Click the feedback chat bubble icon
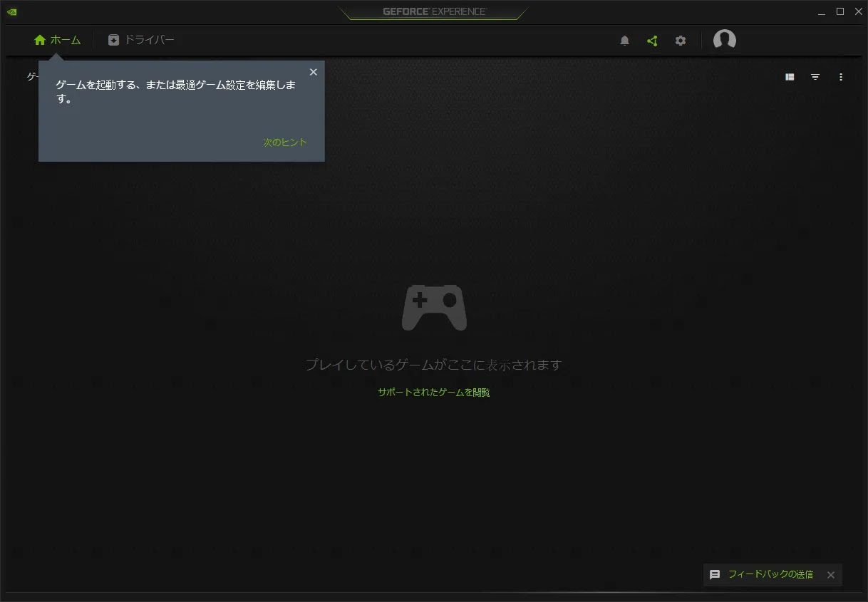868x602 pixels. coord(715,574)
